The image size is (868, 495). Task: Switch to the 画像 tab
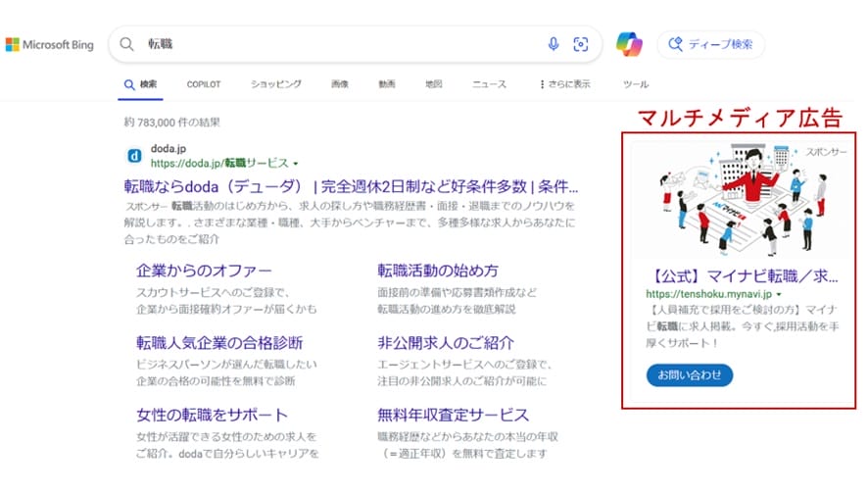340,84
